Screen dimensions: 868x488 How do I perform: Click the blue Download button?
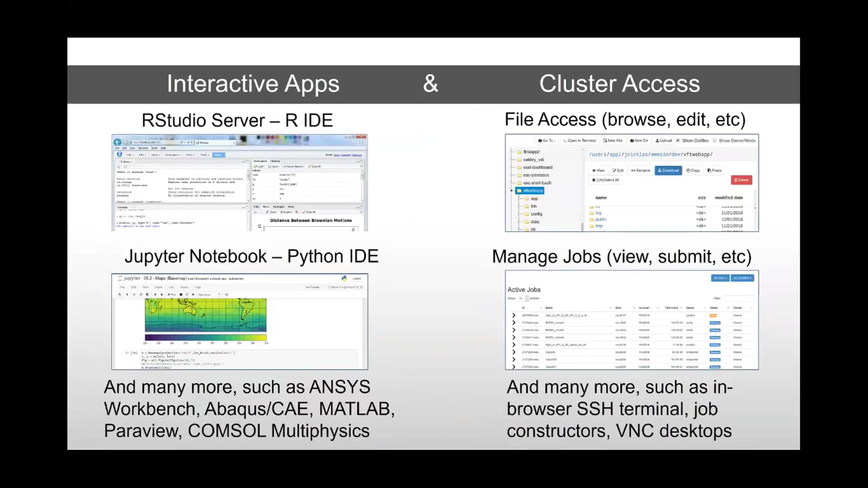668,170
